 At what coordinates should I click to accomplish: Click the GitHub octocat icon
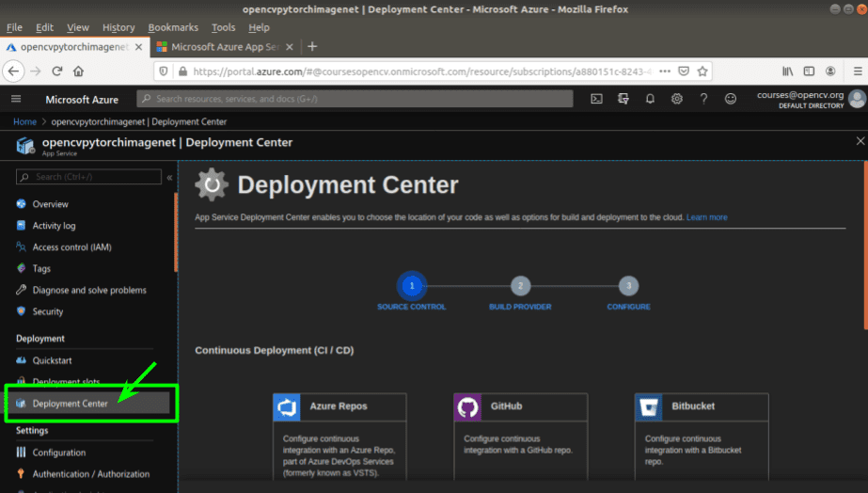click(467, 407)
